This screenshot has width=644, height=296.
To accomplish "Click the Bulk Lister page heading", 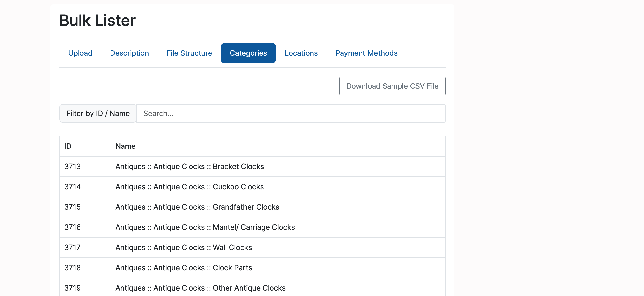I will click(98, 21).
